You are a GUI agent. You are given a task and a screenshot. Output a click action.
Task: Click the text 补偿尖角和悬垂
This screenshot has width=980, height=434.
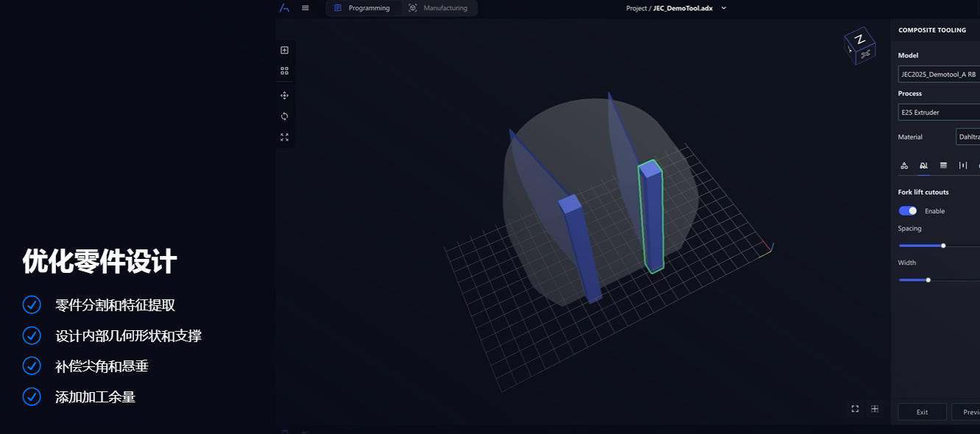click(x=102, y=366)
